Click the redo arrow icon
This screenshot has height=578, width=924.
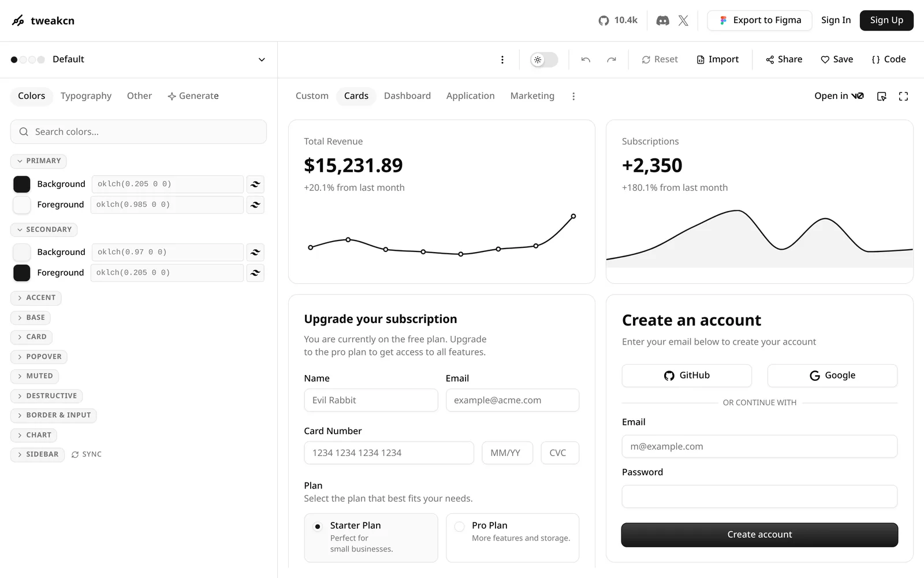tap(612, 60)
